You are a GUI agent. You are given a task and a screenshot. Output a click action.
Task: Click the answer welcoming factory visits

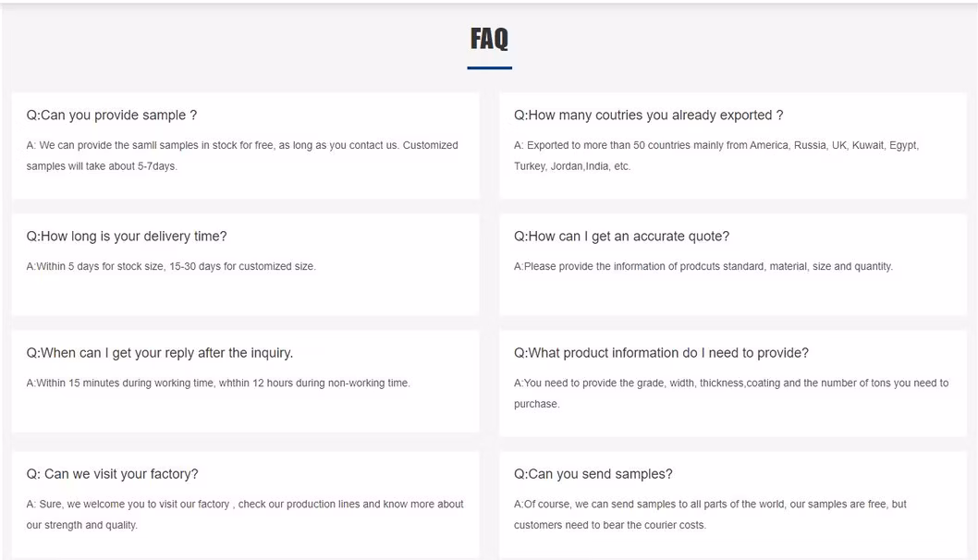(x=244, y=515)
